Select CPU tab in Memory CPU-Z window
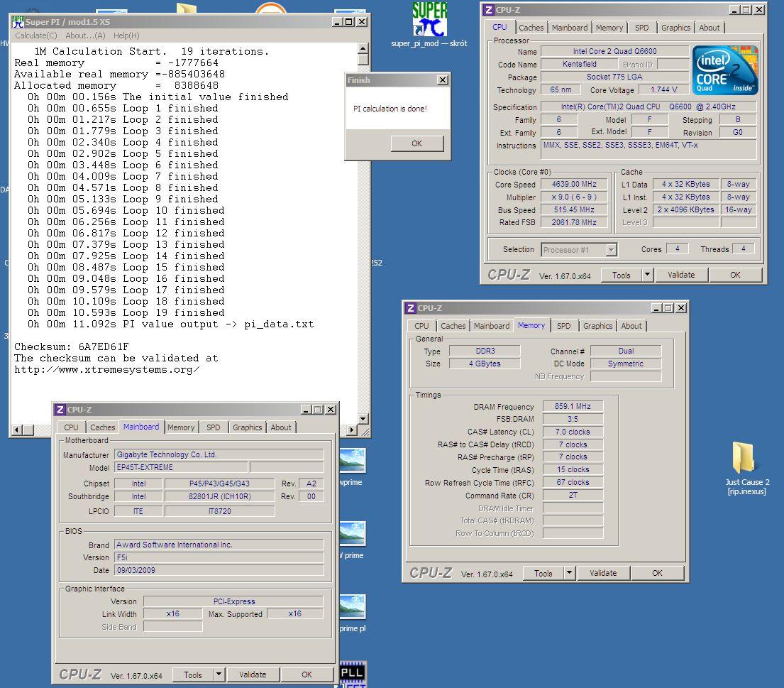Screen dimensions: 784x688 [421, 326]
